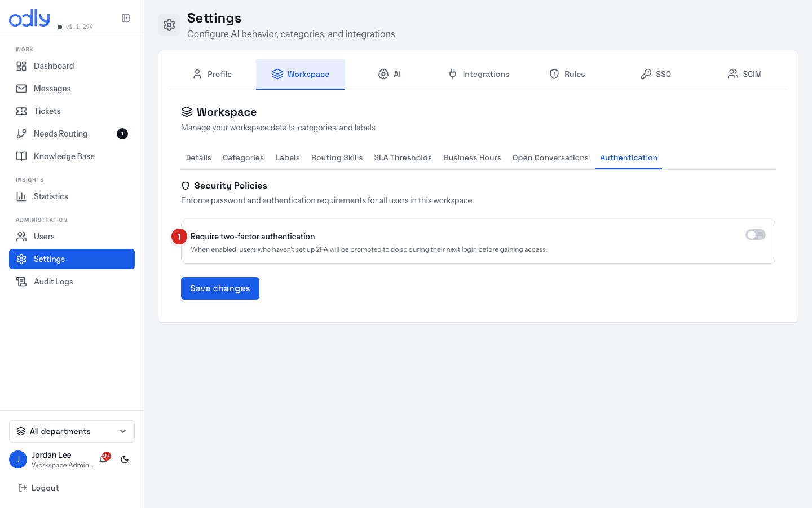Click the Audit Logs scroll icon
This screenshot has height=508, width=812.
click(21, 282)
